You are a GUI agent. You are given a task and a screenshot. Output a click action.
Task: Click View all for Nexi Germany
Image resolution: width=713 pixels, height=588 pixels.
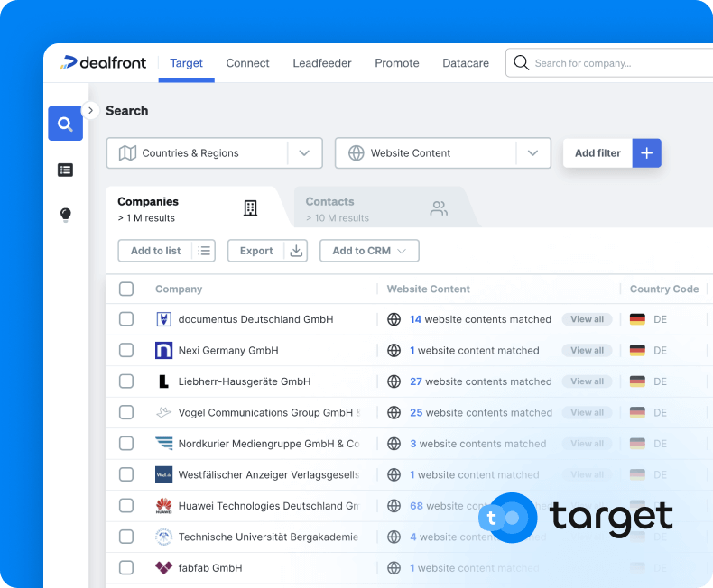587,350
